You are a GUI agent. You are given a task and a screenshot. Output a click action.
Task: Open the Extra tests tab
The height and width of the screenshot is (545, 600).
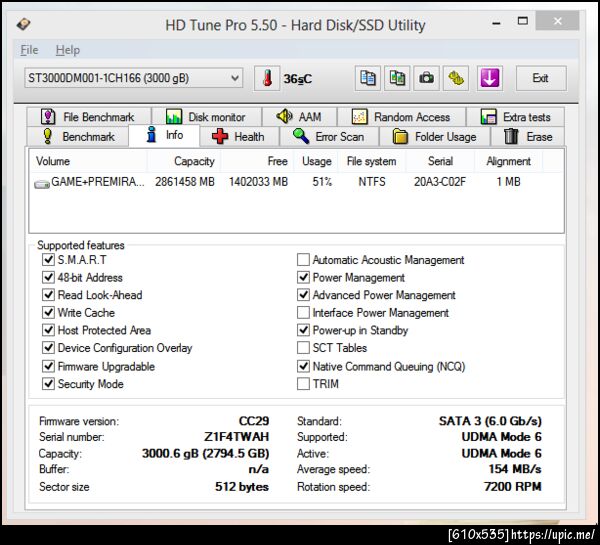tap(515, 116)
